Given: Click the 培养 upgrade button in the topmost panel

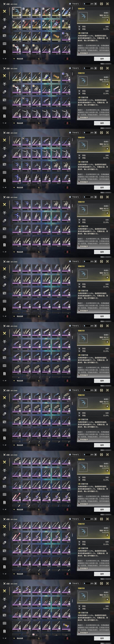Looking at the screenshot, I should (102, 59).
